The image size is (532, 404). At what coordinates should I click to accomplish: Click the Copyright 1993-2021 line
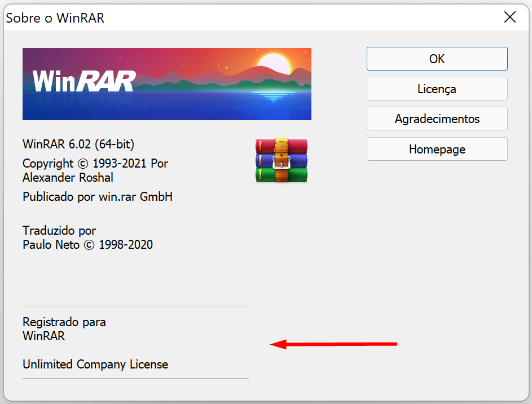tap(95, 164)
